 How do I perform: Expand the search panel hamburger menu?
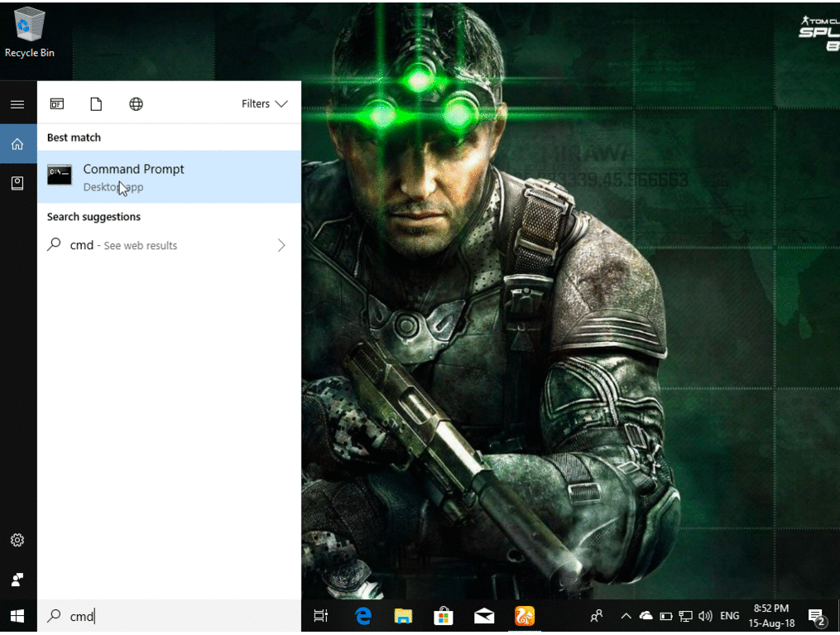coord(17,104)
